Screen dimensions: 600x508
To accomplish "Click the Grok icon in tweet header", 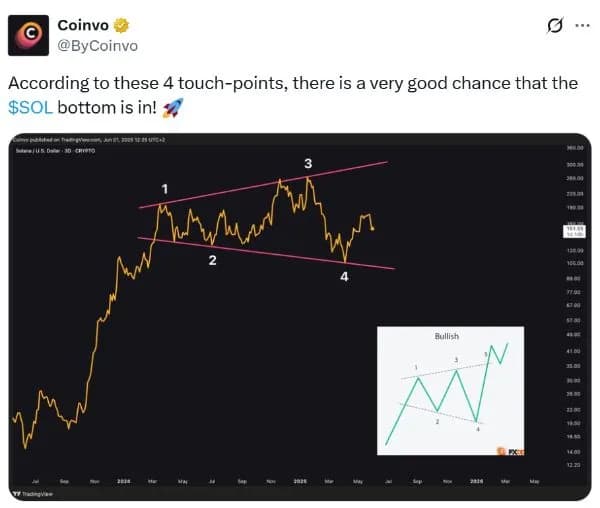I will point(553,26).
